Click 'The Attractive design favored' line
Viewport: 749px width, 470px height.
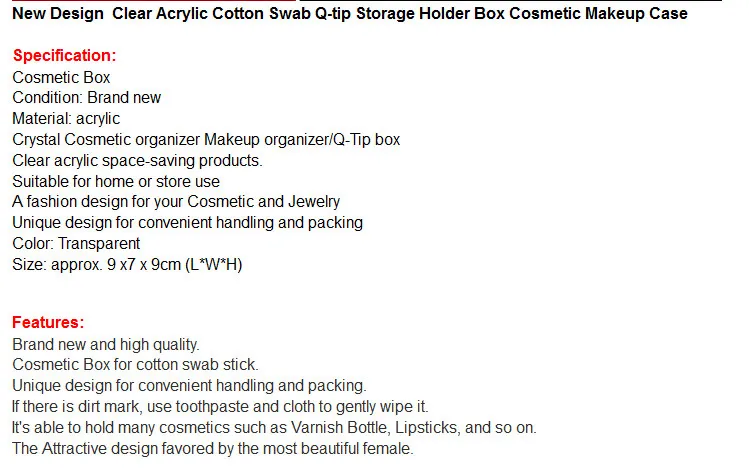pos(213,449)
